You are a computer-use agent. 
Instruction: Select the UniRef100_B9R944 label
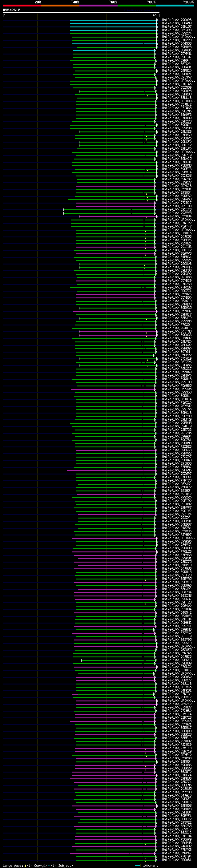(177, 61)
